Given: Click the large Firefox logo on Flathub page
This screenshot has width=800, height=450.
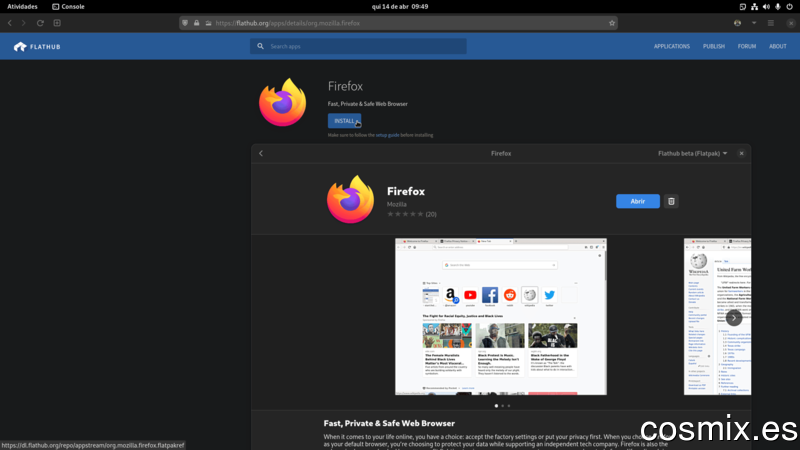Looking at the screenshot, I should (282, 102).
